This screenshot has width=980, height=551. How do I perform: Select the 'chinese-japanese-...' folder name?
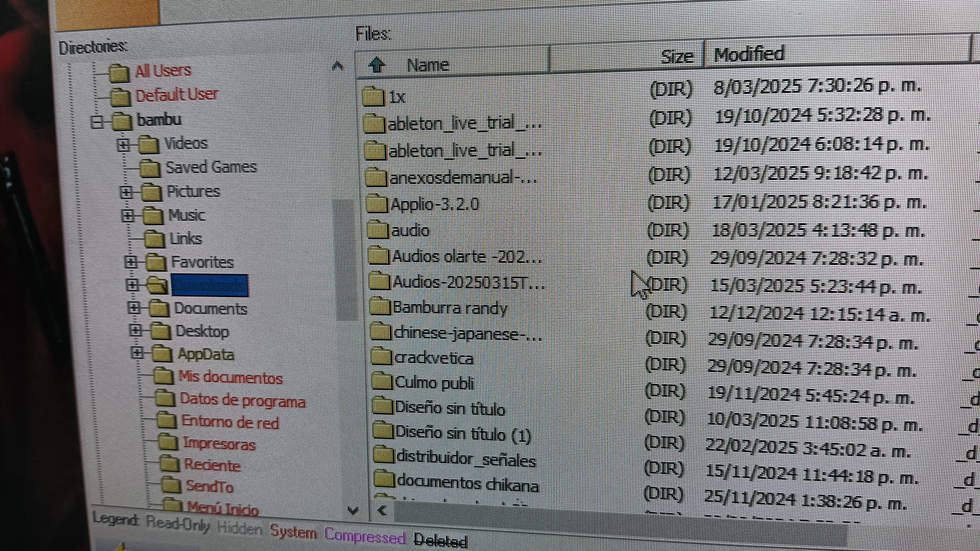click(468, 335)
